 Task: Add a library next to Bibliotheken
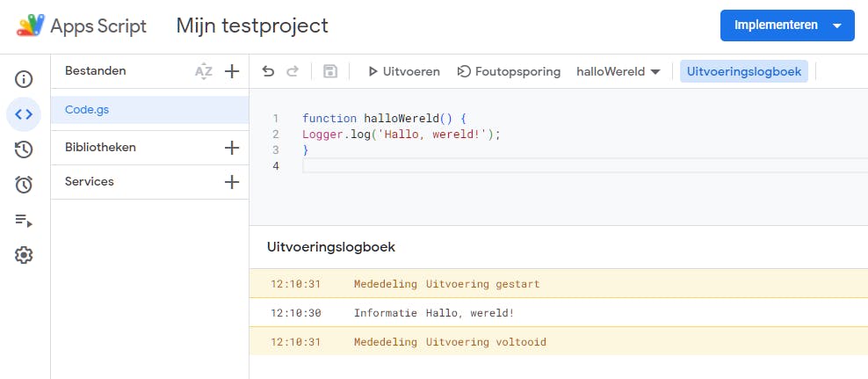pyautogui.click(x=232, y=148)
